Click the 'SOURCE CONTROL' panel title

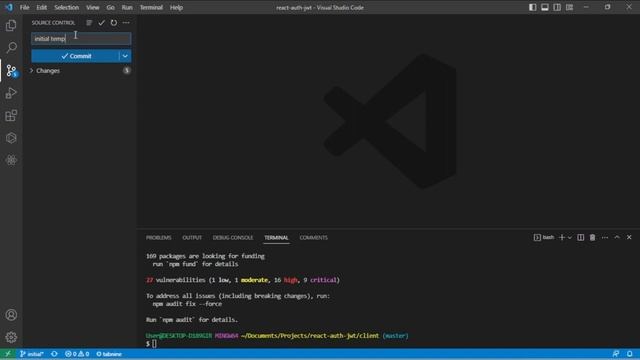tap(53, 23)
